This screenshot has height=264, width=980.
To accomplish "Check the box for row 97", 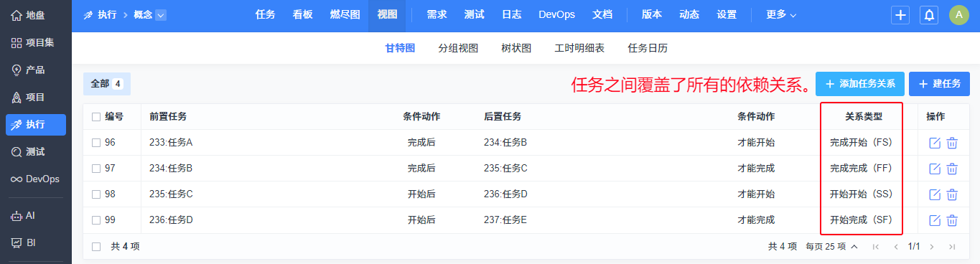I will tap(96, 169).
